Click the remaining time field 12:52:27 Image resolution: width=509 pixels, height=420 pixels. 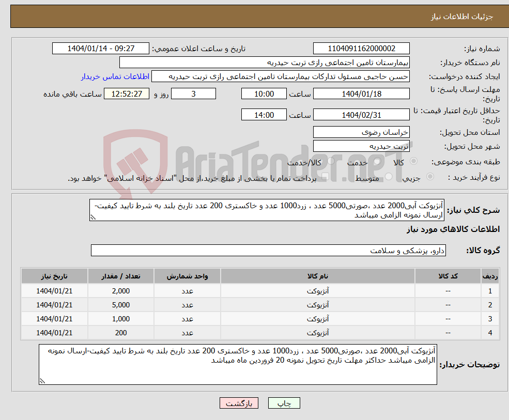coord(127,94)
